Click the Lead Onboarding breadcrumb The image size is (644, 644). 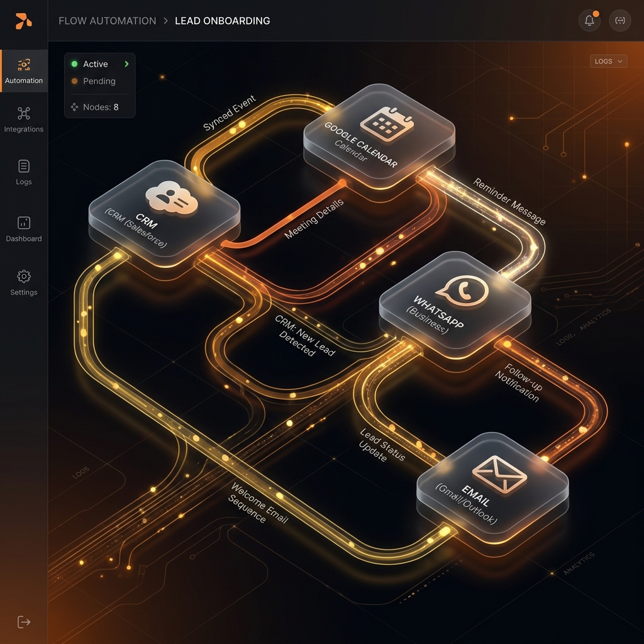tap(222, 21)
